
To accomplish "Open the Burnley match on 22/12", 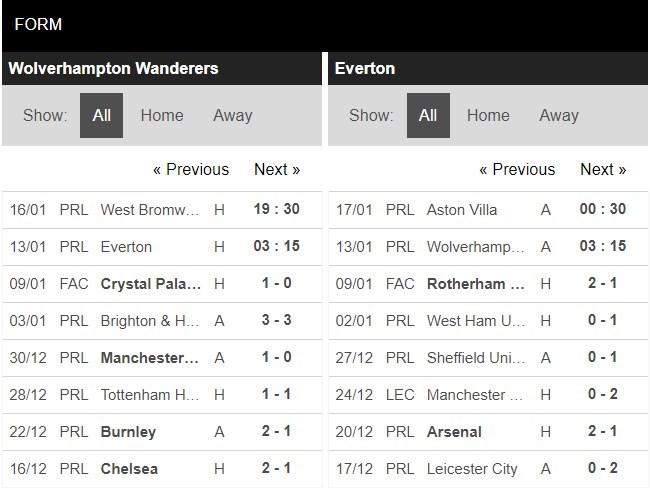I will click(162, 432).
